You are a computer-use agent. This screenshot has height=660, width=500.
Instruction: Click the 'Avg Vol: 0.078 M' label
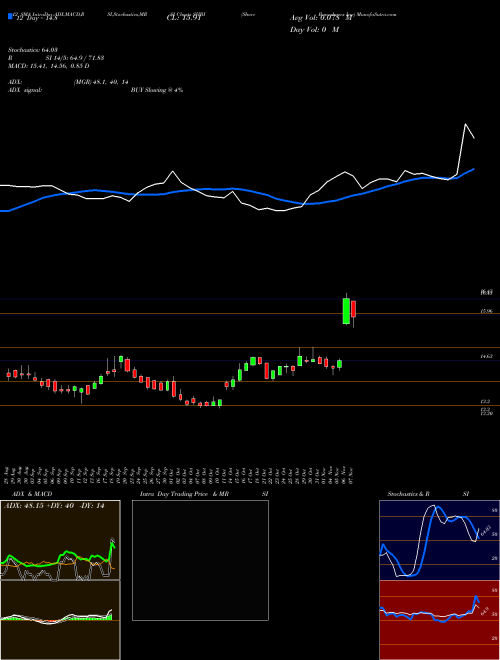[321, 19]
